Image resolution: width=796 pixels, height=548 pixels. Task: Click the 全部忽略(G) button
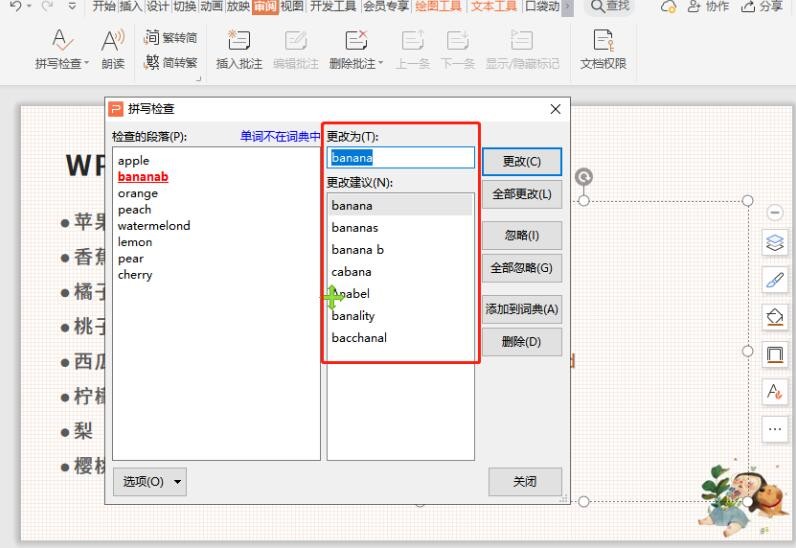(x=522, y=268)
